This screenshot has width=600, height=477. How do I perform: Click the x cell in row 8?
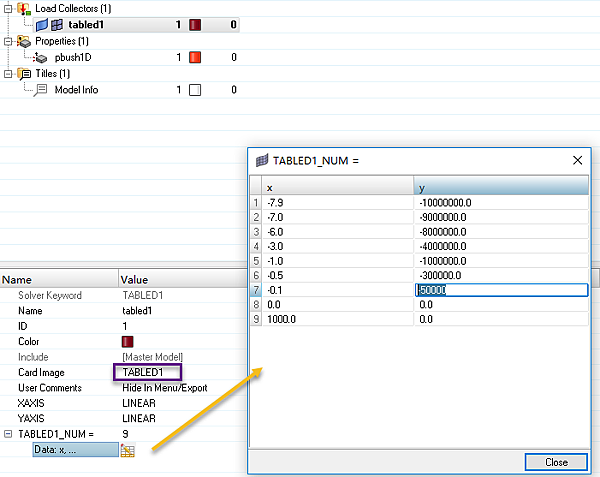(x=338, y=304)
